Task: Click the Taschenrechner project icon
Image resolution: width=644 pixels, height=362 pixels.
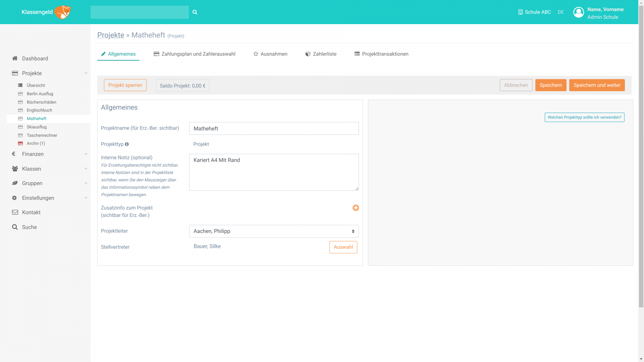Action: tap(20, 135)
